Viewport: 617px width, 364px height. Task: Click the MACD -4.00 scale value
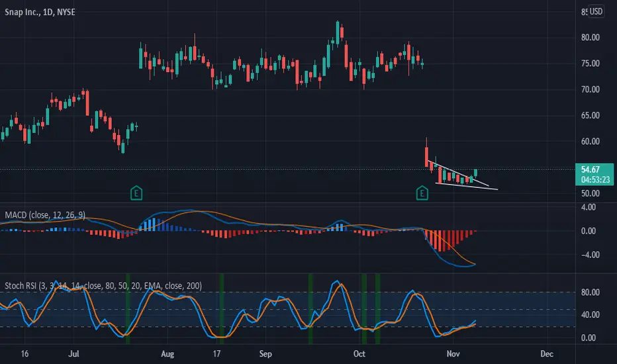(x=591, y=255)
